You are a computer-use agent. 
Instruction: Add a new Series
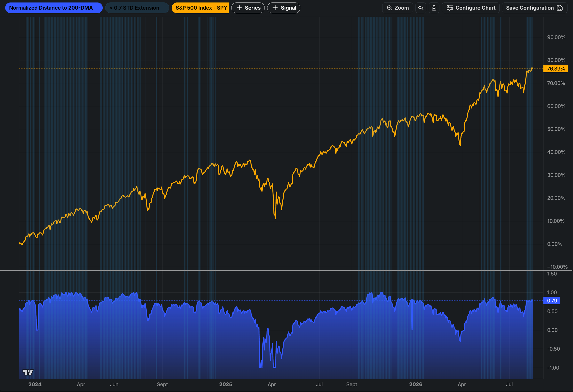[248, 8]
